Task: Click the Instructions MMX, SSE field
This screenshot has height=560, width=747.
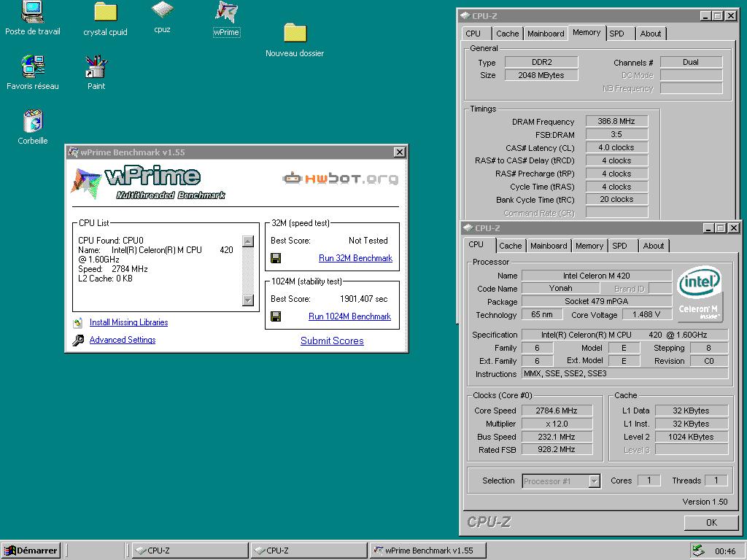Action: [624, 374]
